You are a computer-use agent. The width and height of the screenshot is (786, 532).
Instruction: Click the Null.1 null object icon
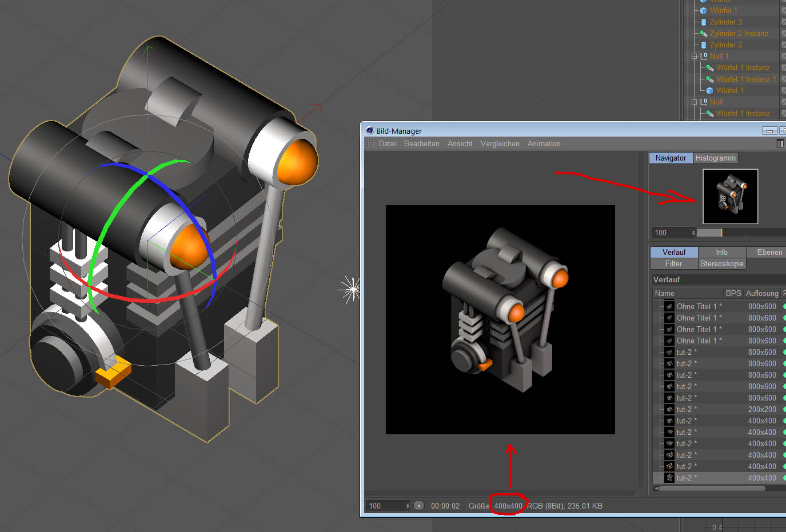coord(704,56)
